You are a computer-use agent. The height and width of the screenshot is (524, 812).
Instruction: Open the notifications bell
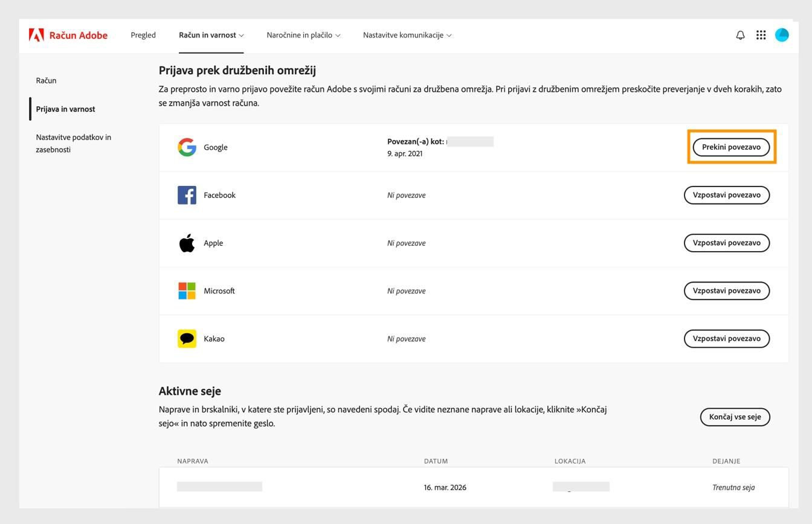click(739, 35)
